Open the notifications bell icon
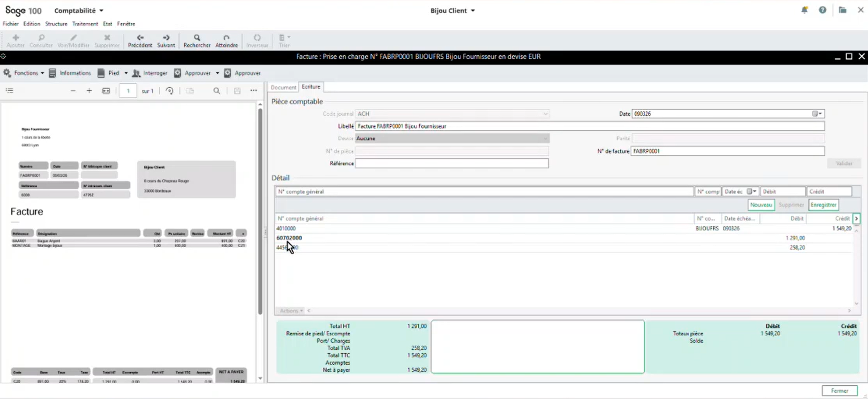Viewport: 868px width, 399px height. point(804,10)
